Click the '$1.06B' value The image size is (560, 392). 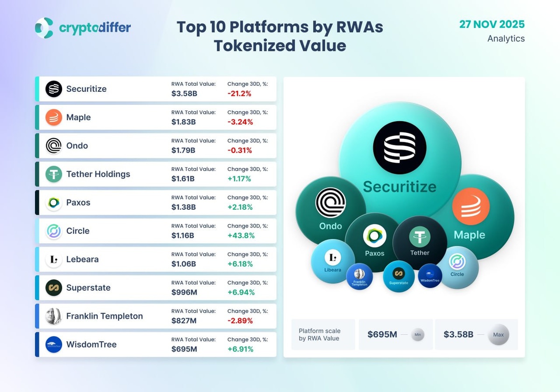click(x=183, y=264)
